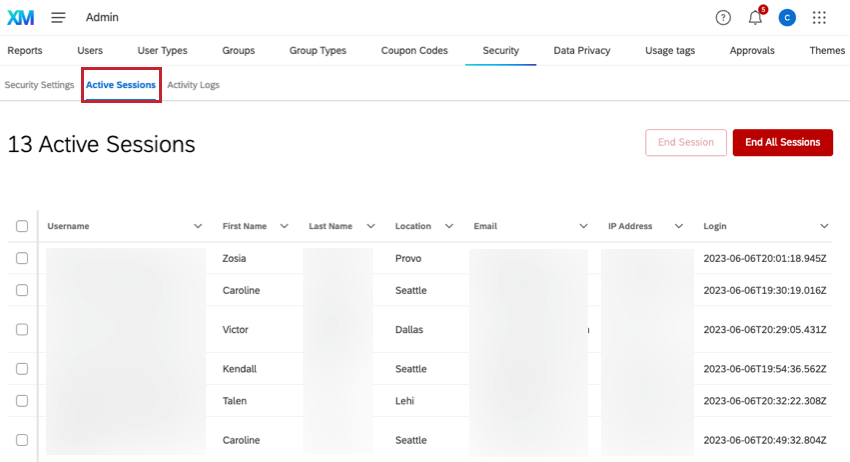Go to the Security Settings subtab
850x462 pixels.
(x=39, y=85)
